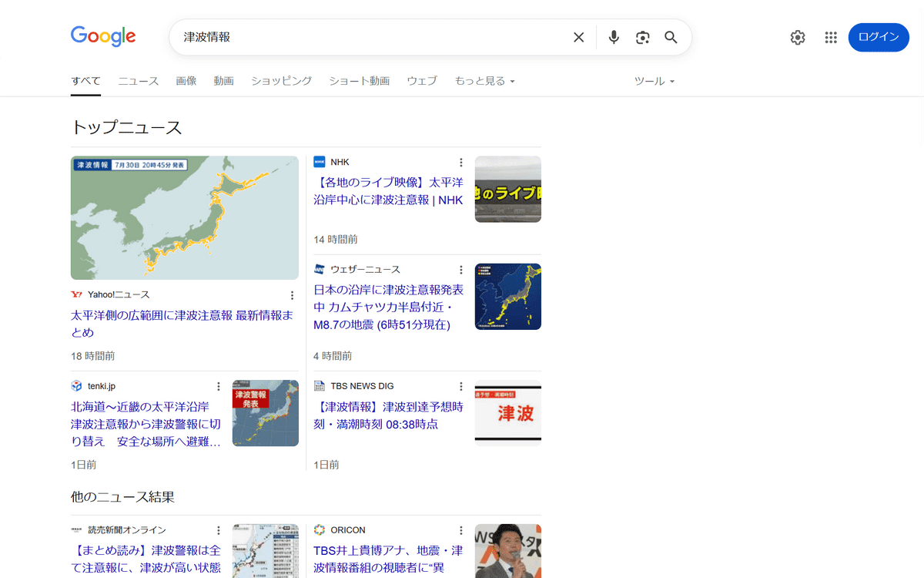
Task: Click the Yahoo!ニュース source name
Action: (x=119, y=295)
